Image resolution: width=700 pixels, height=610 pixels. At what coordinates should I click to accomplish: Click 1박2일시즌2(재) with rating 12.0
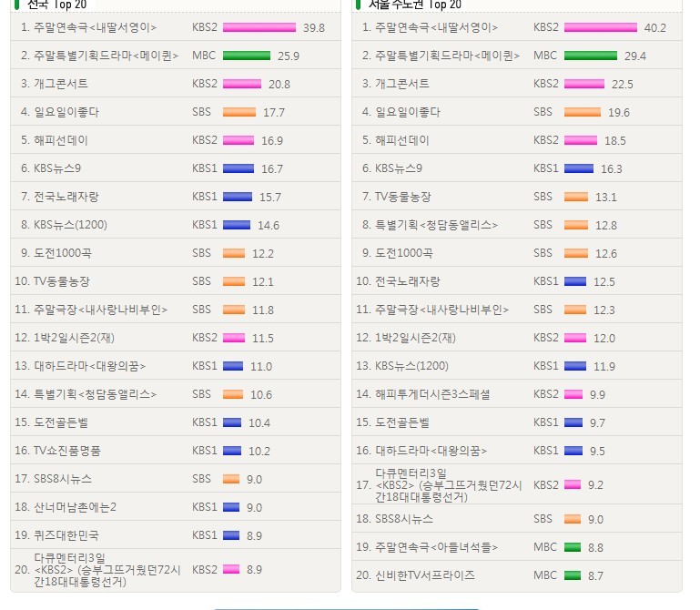coord(415,338)
